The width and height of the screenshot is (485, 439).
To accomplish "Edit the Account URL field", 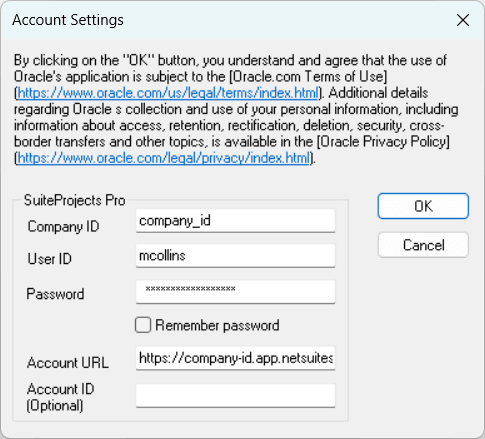I will pyautogui.click(x=235, y=358).
